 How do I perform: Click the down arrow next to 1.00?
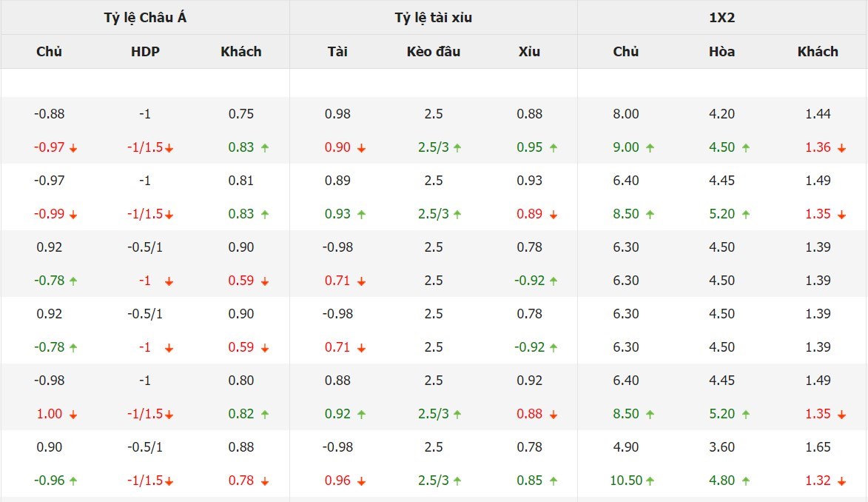tap(73, 415)
